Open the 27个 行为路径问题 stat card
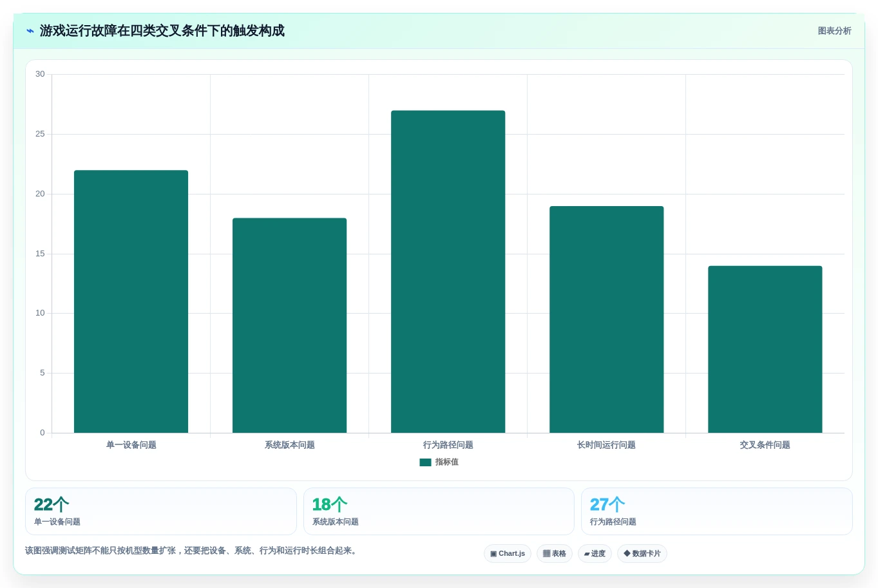878x588 pixels. pyautogui.click(x=717, y=511)
